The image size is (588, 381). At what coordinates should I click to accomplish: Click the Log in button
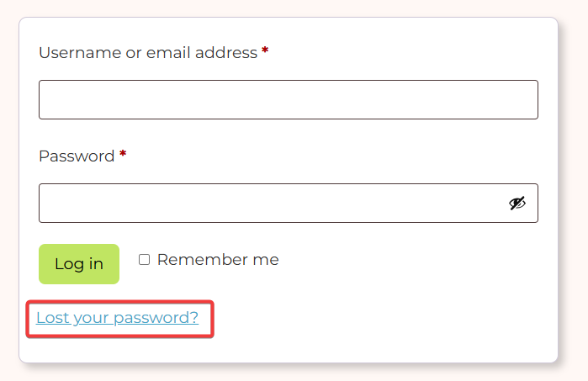pos(79,264)
